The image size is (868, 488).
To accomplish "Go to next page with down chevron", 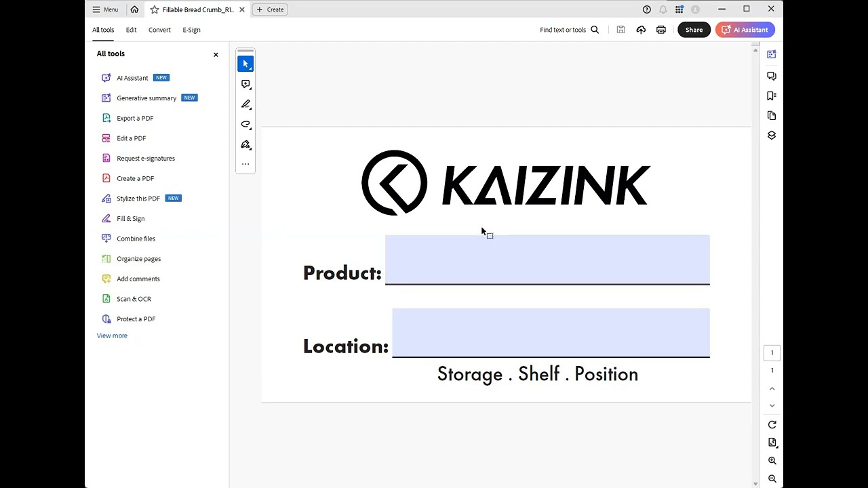I will click(772, 405).
